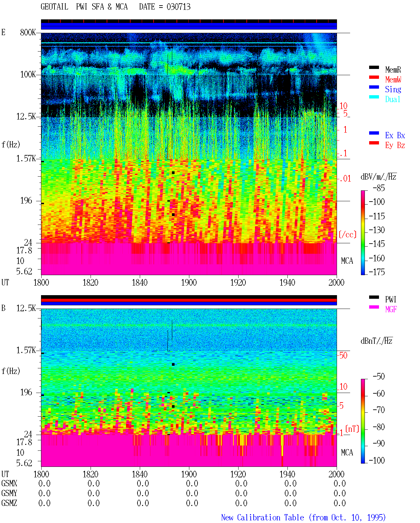Click the '-175' color bar value
The image size is (420, 523).
pos(377,272)
